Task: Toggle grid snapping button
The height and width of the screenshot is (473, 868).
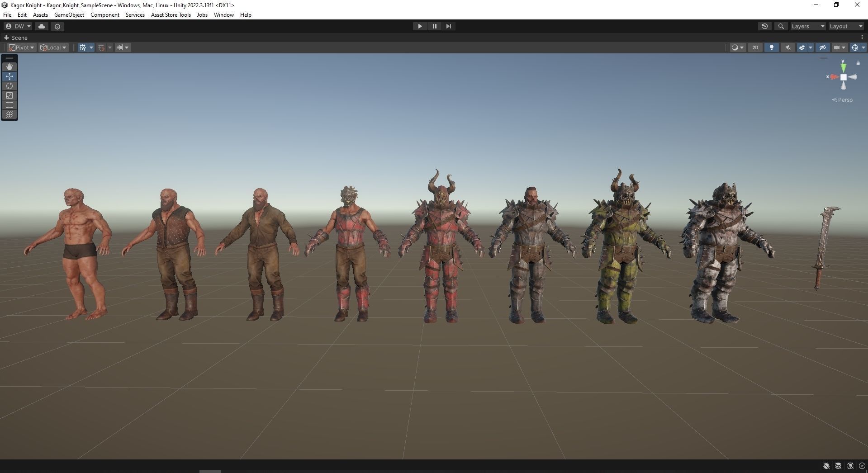Action: pos(101,47)
